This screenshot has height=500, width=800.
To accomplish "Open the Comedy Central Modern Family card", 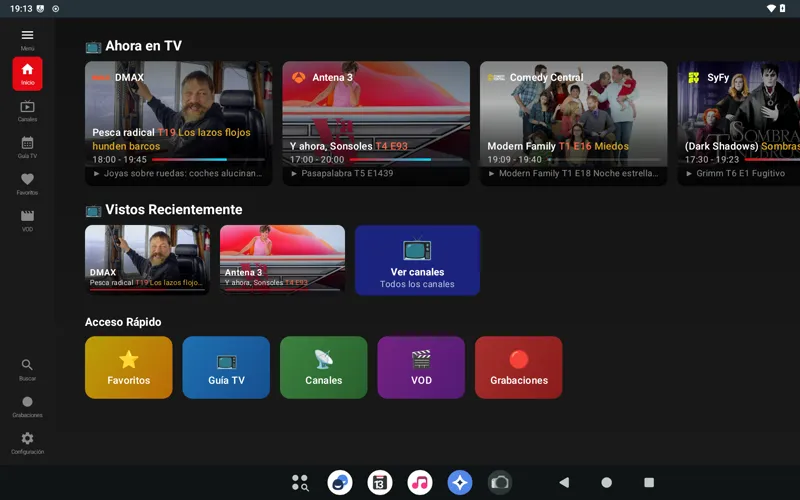I will 573,123.
